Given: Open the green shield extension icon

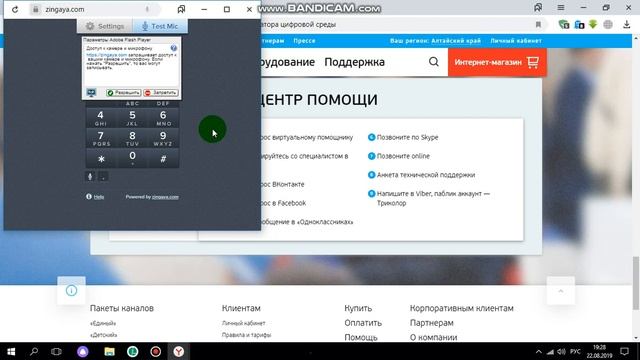Looking at the screenshot, I should point(564,24).
